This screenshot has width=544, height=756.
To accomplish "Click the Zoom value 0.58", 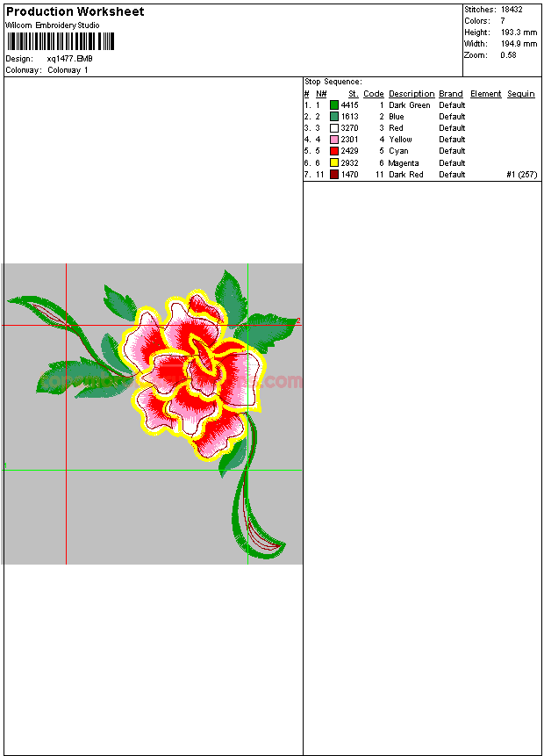I will [508, 54].
